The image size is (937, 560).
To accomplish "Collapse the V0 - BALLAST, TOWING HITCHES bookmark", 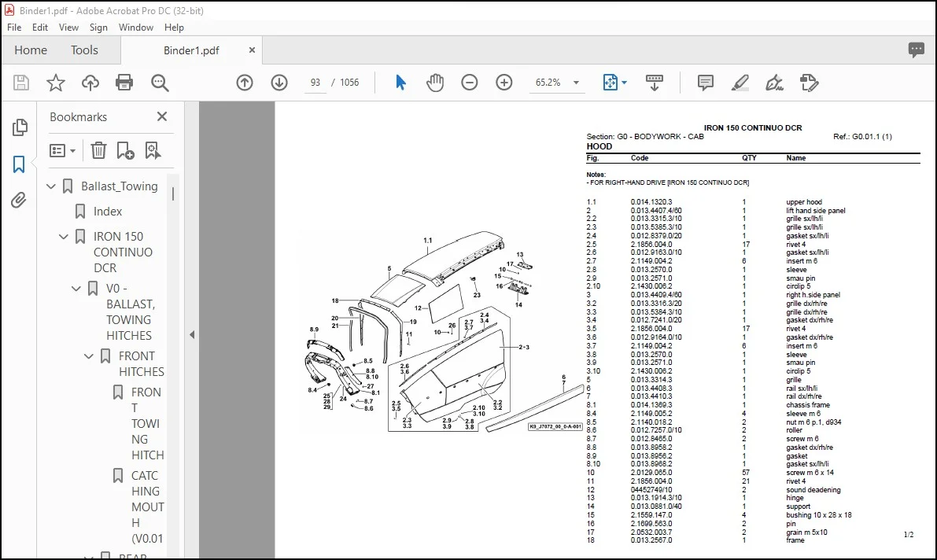I will (76, 289).
